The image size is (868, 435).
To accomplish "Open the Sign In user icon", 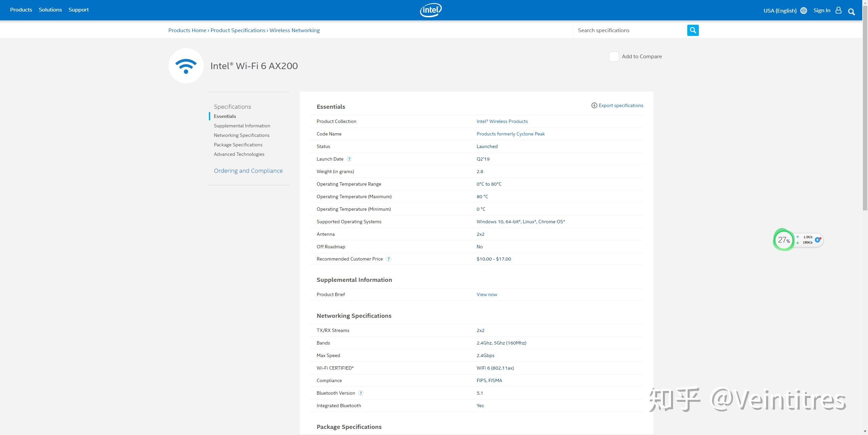I will [839, 11].
